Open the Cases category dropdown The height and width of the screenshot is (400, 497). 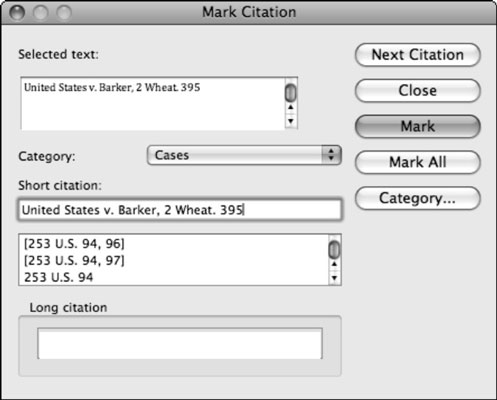click(x=244, y=155)
